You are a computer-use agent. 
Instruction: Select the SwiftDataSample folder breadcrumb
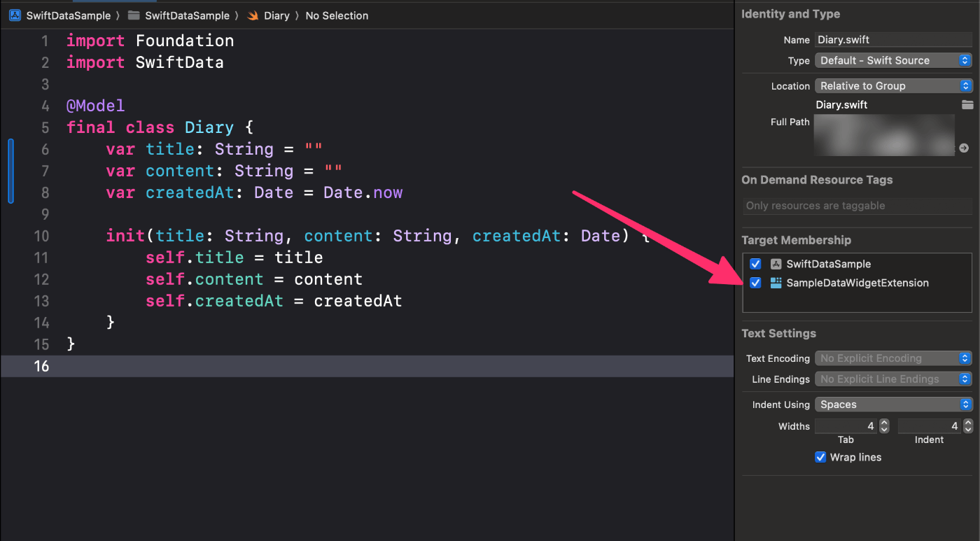[187, 15]
